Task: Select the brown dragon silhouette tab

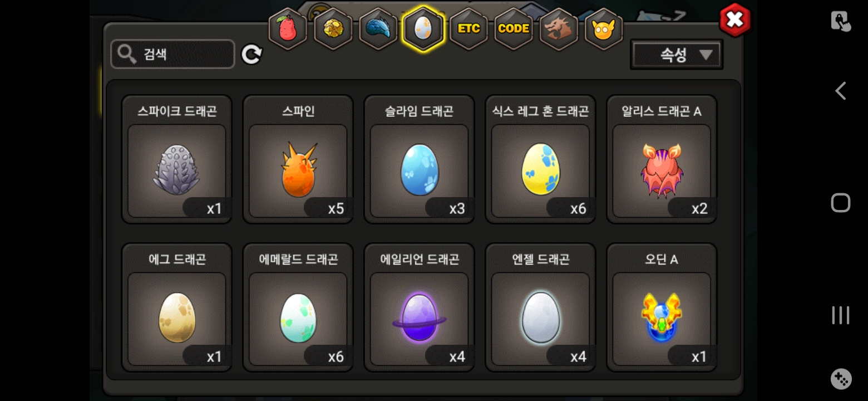Action: (559, 28)
